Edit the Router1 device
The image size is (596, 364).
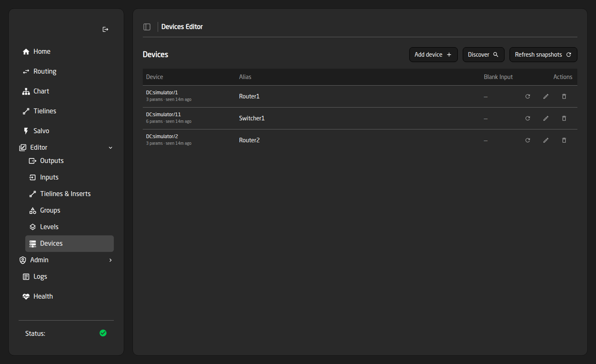click(x=546, y=96)
